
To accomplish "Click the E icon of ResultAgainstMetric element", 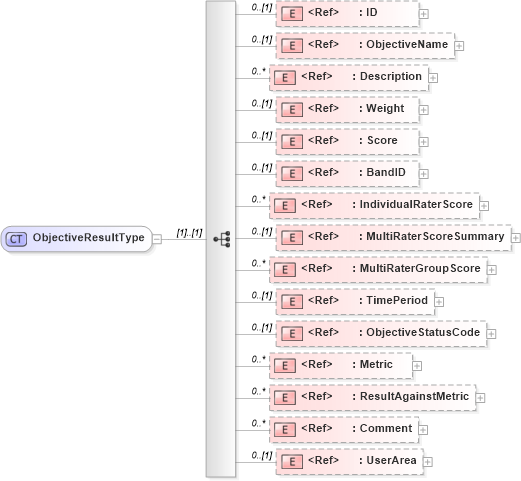I will (x=285, y=398).
